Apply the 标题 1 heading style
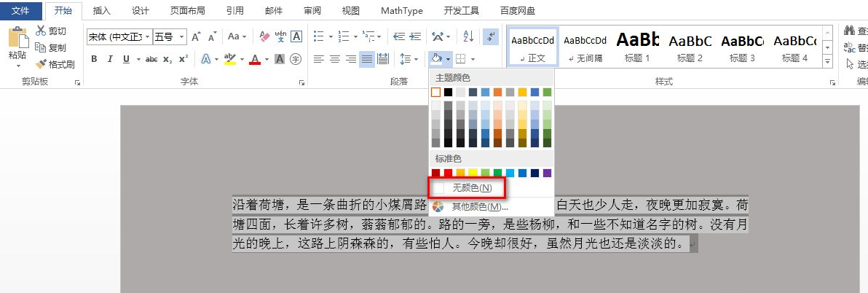 [x=637, y=47]
